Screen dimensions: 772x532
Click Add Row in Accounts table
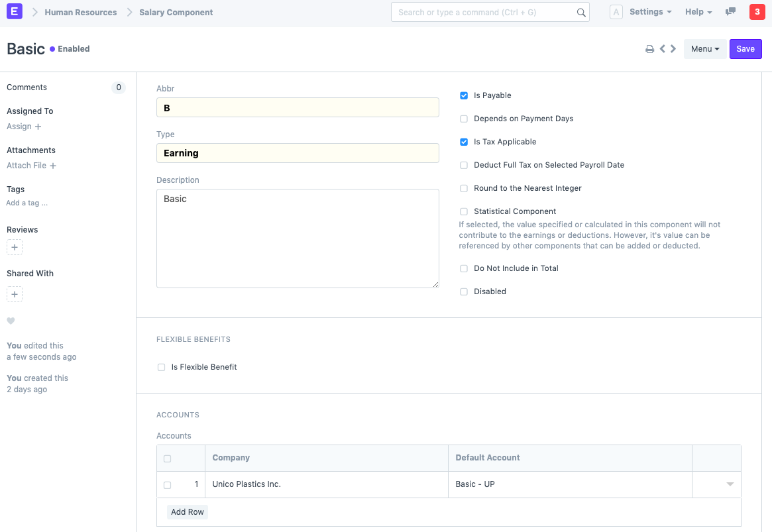(188, 512)
